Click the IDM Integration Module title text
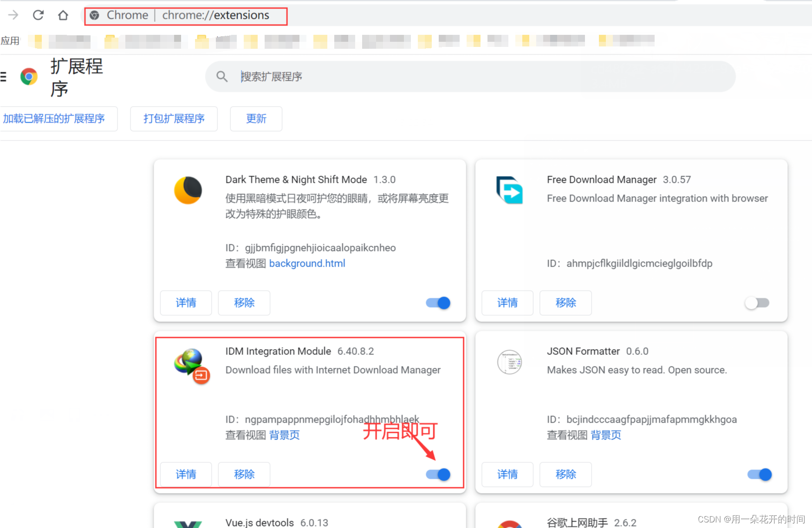Screen dimensions: 812x528 click(x=278, y=351)
